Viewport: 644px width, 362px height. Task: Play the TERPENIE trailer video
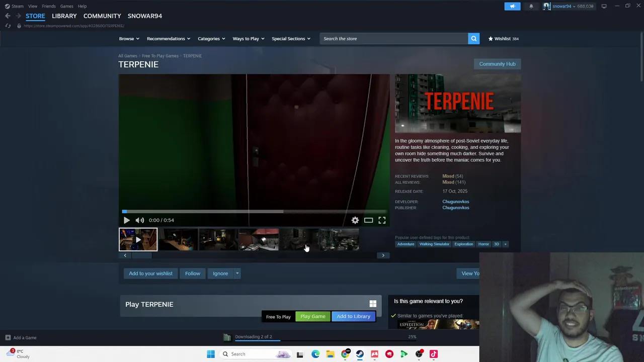[126, 220]
